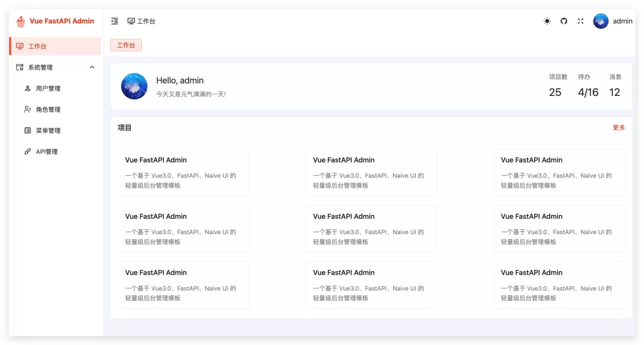Click the Vue FastAPI Admin sidebar title
The image size is (644, 345).
[61, 21]
